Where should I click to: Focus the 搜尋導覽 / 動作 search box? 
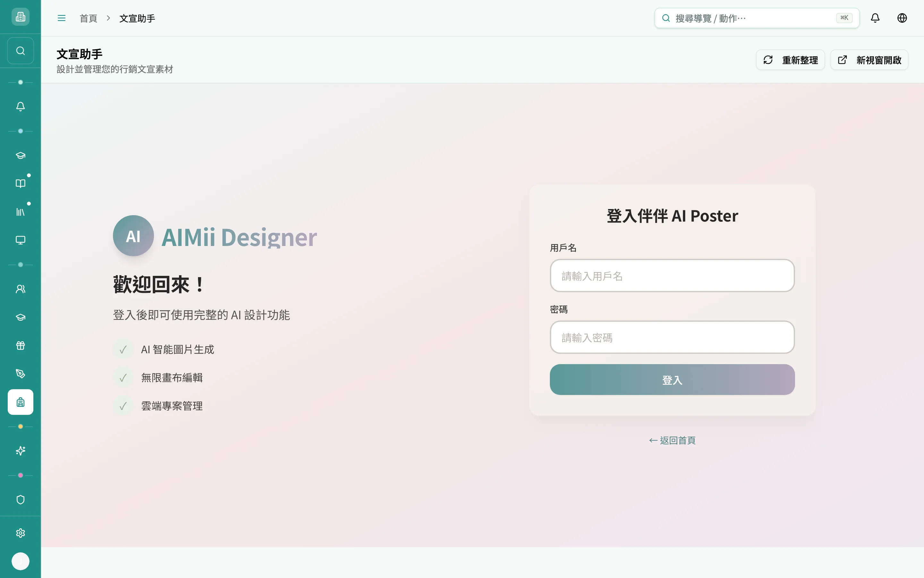757,18
